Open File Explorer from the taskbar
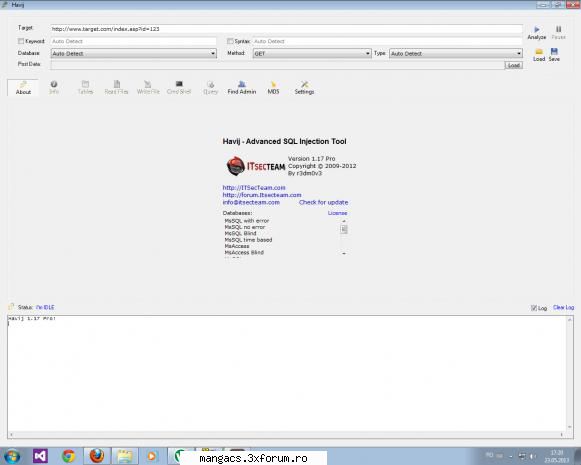This screenshot has width=581, height=465. click(x=125, y=456)
